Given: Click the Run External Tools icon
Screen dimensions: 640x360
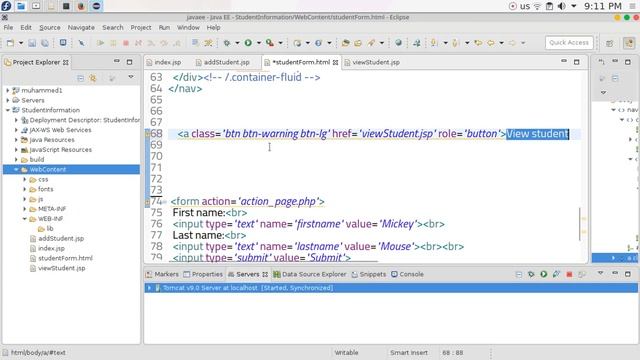Looking at the screenshot, I should pyautogui.click(x=269, y=43).
